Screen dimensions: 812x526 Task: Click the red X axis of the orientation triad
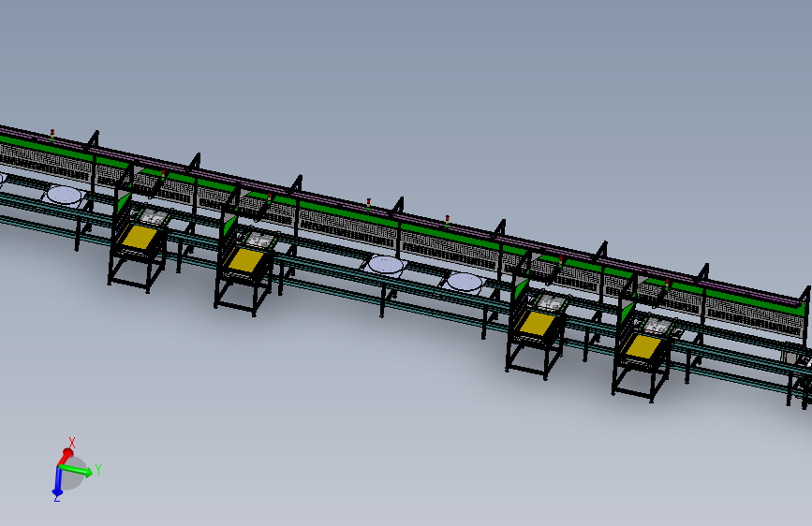(x=66, y=456)
